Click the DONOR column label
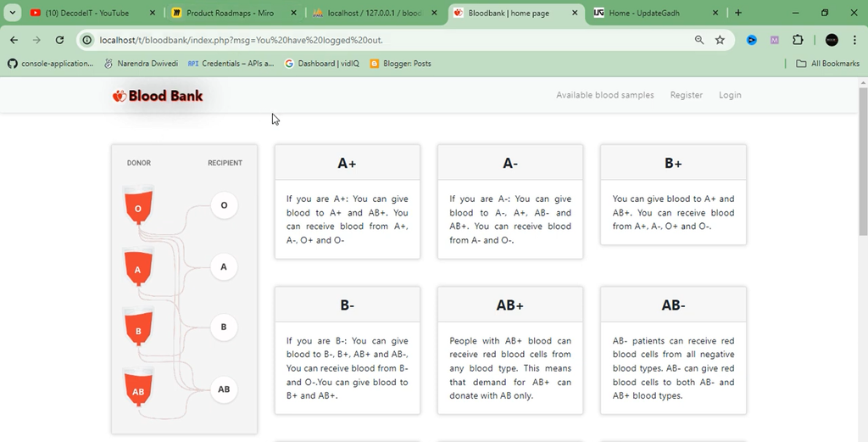 (139, 163)
